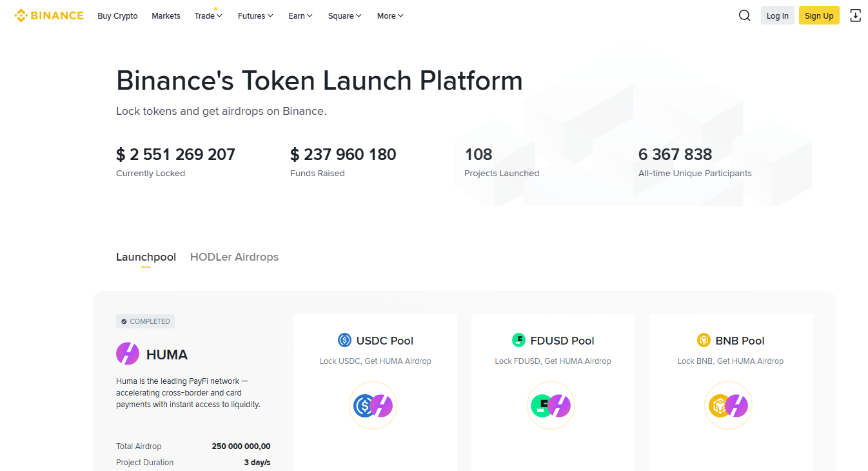The width and height of the screenshot is (868, 471).
Task: Click the BNB and HUMA paired icons
Action: [x=728, y=406]
